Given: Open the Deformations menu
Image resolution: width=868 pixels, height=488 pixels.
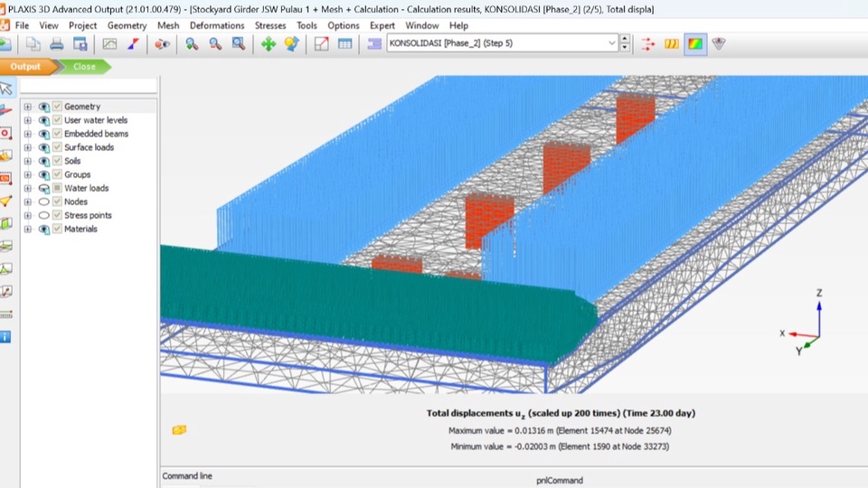Looking at the screenshot, I should click(216, 25).
